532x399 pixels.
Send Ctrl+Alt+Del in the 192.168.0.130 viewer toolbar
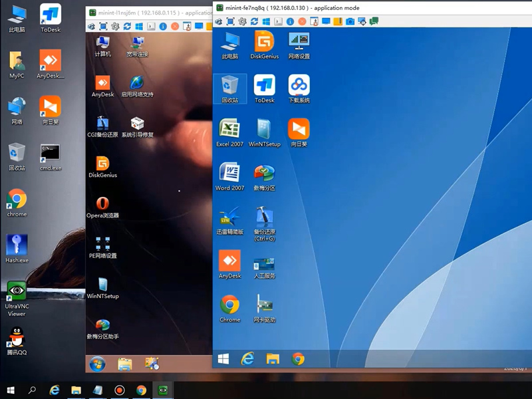pyautogui.click(x=219, y=21)
